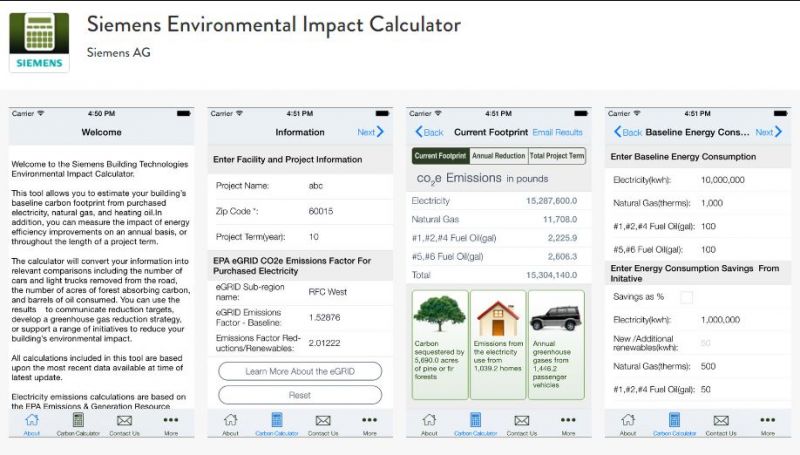Tap the car passenger vehicles card
The width and height of the screenshot is (800, 455).
coord(556,344)
